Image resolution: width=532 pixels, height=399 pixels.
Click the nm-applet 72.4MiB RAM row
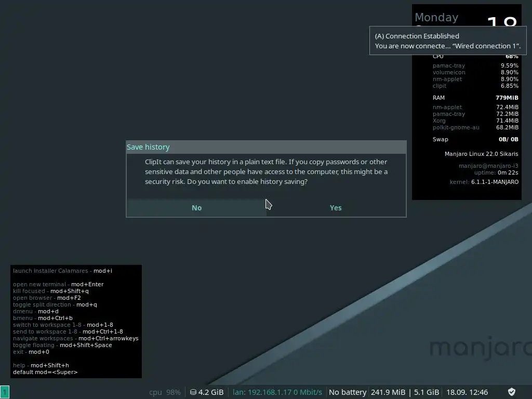[475, 107]
